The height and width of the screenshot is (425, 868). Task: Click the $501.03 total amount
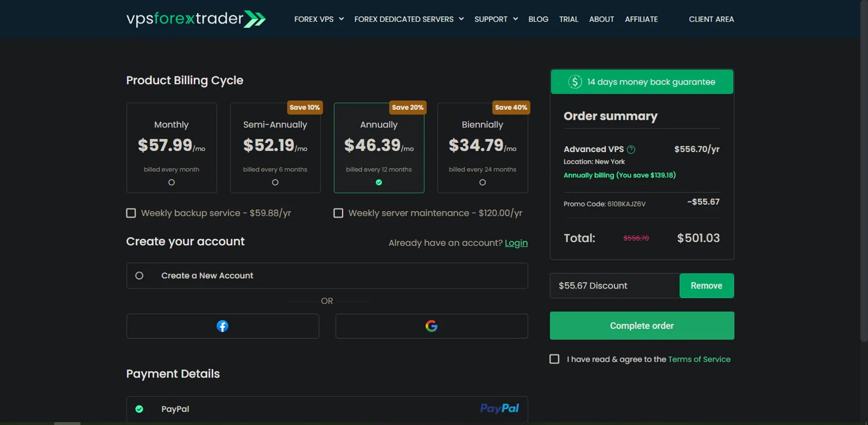point(698,238)
